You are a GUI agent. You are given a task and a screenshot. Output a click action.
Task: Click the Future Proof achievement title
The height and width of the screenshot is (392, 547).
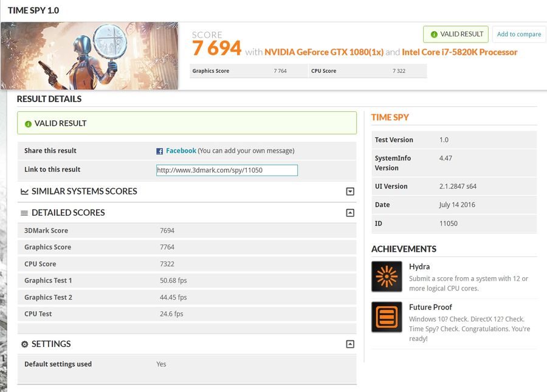pyautogui.click(x=430, y=308)
